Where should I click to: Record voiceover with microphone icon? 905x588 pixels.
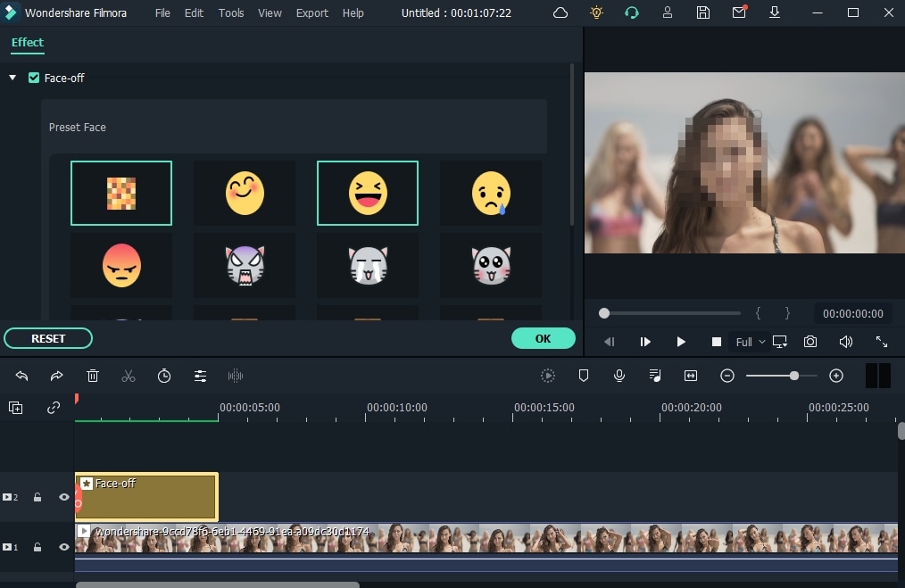[619, 376]
